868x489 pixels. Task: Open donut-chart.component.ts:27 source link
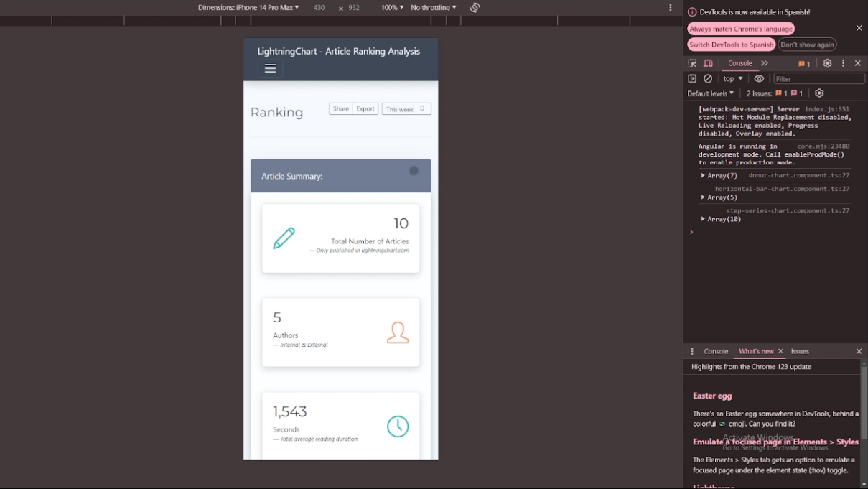tap(799, 175)
